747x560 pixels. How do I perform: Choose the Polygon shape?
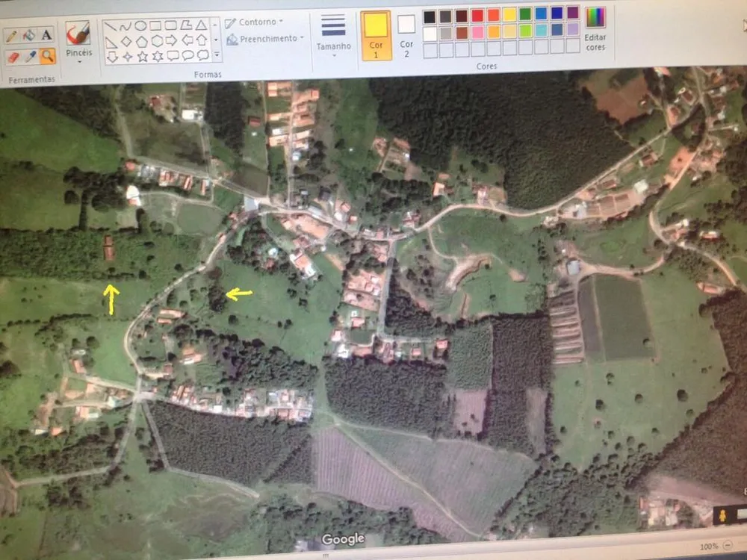pyautogui.click(x=186, y=25)
